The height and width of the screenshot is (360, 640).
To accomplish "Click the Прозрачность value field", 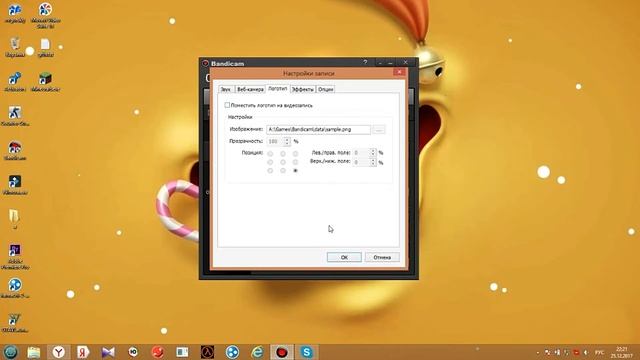I will coord(276,141).
